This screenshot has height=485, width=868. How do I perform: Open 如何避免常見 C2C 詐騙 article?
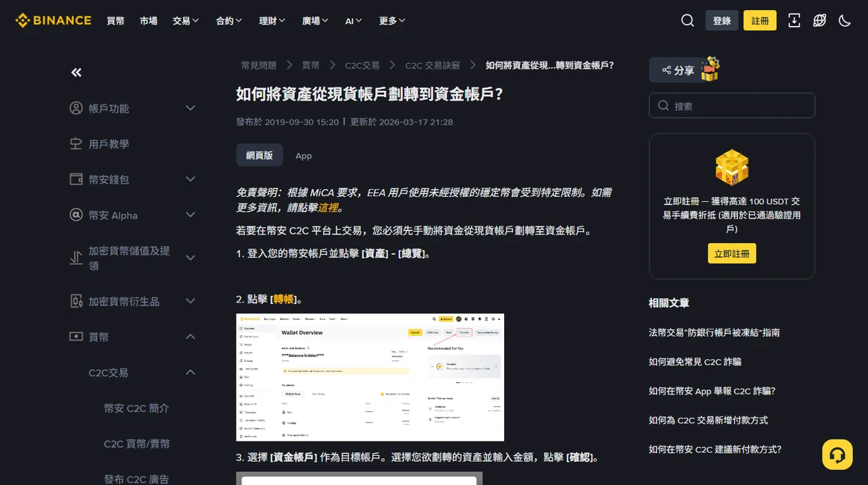[695, 361]
